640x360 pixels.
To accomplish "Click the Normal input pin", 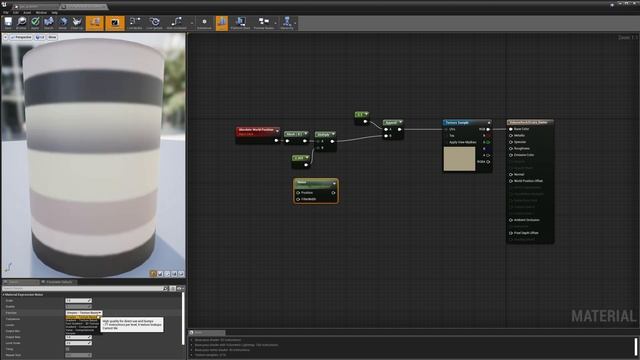I will (511, 174).
